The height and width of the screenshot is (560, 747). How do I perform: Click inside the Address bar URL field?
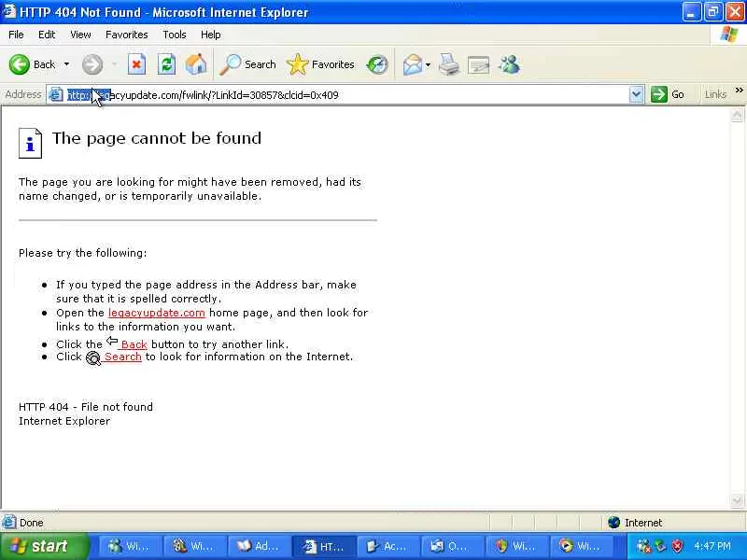coord(345,95)
